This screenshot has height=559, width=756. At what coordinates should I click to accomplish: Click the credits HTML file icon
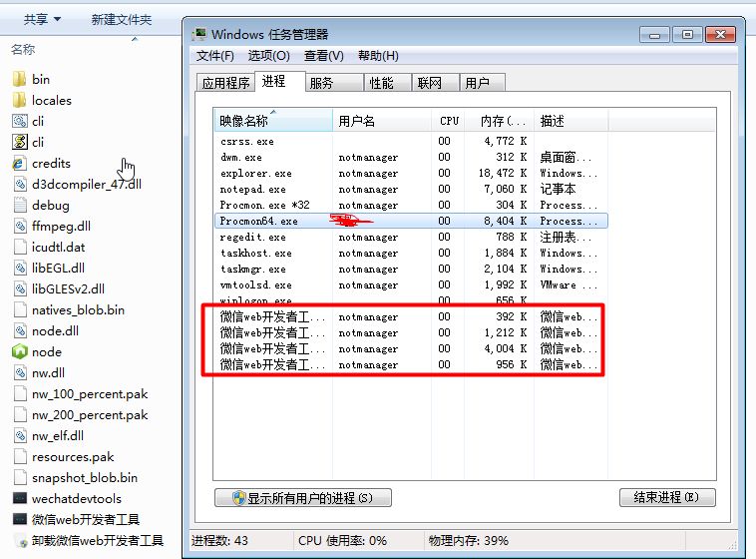click(19, 163)
